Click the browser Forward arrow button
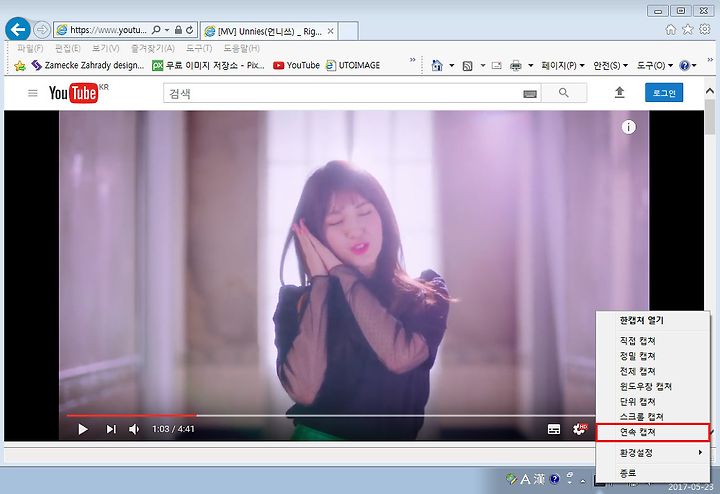The height and width of the screenshot is (494, 720). [x=42, y=30]
